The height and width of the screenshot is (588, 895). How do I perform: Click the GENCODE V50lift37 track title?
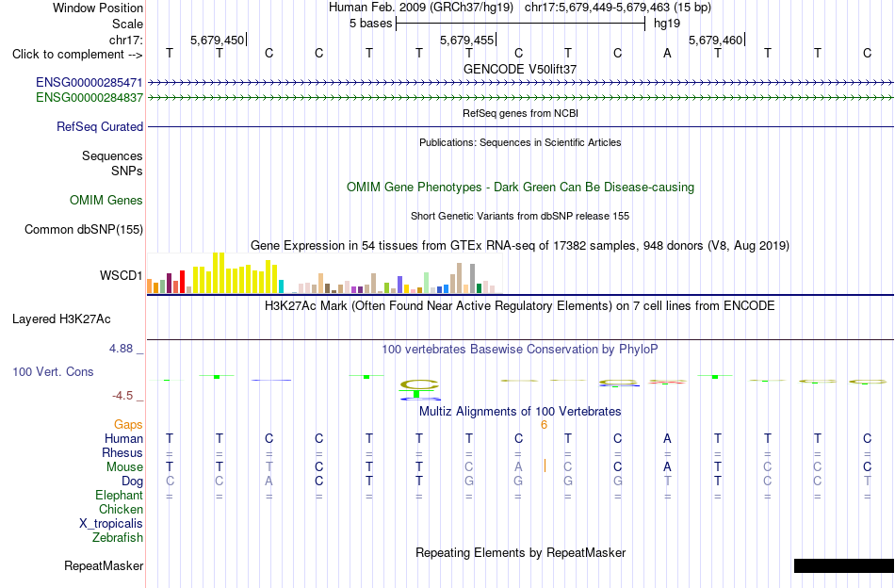click(x=520, y=69)
